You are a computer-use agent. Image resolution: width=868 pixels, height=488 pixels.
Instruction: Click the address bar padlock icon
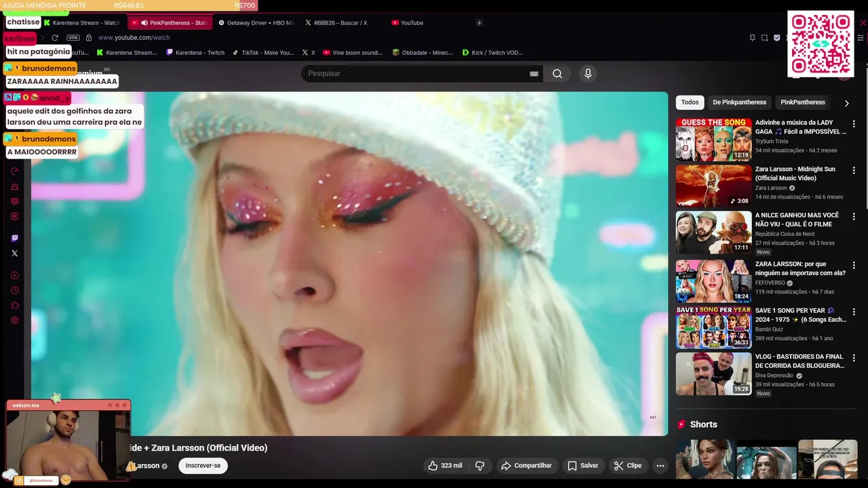pyautogui.click(x=89, y=37)
